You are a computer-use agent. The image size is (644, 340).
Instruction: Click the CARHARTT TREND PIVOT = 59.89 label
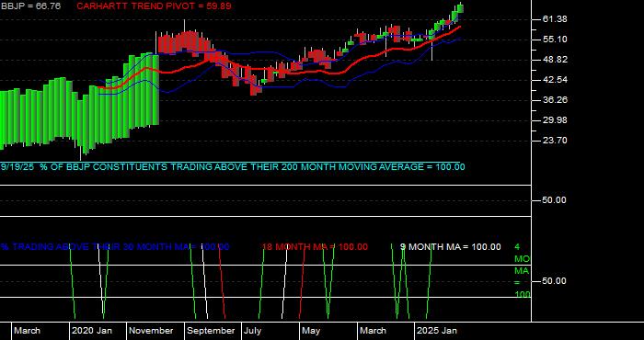pos(154,6)
